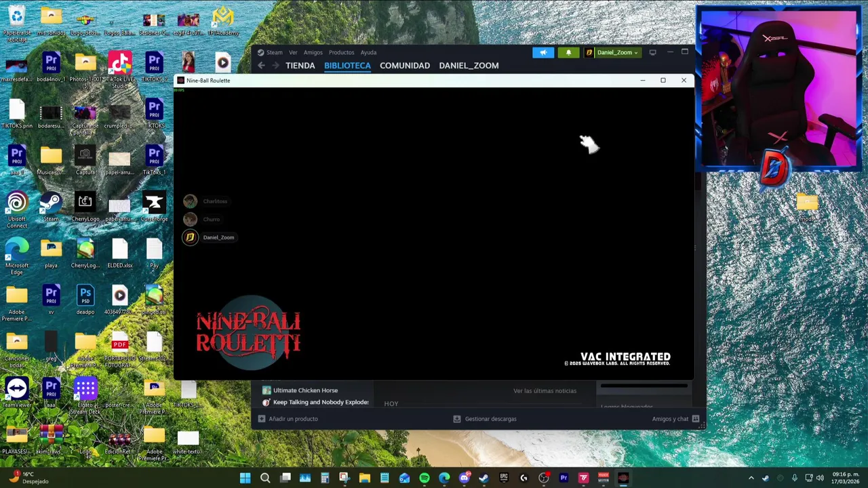Image resolution: width=868 pixels, height=488 pixels.
Task: Open the Steam desktop shortcut
Action: [51, 207]
